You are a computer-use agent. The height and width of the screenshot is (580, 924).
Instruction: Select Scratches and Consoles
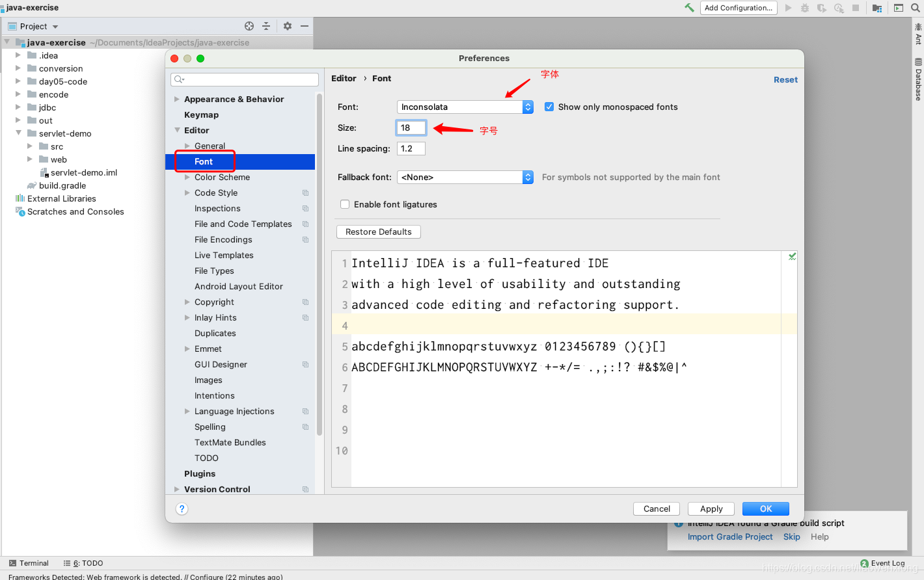75,211
